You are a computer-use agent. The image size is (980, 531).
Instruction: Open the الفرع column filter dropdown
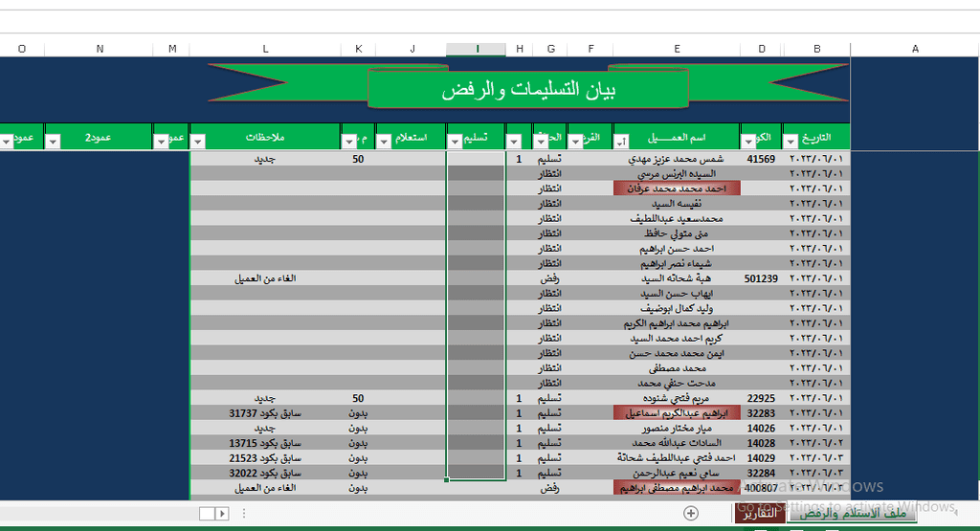[575, 142]
